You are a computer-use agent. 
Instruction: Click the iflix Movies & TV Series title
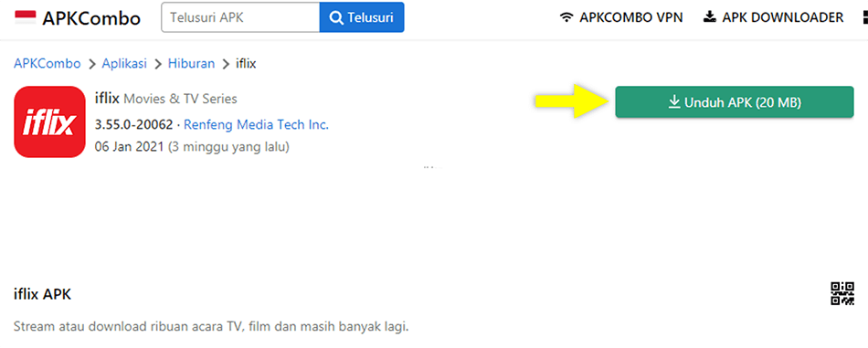click(x=166, y=99)
